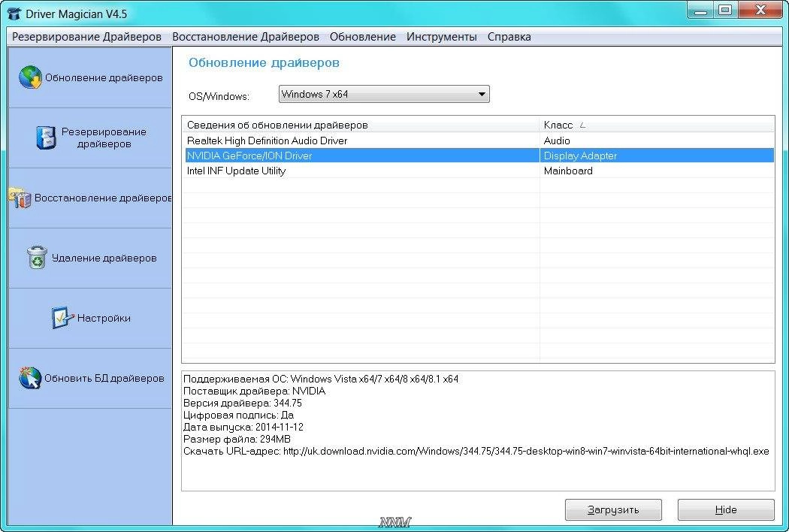
Task: Open the Резервирование Драйверов menu
Action: coord(86,37)
